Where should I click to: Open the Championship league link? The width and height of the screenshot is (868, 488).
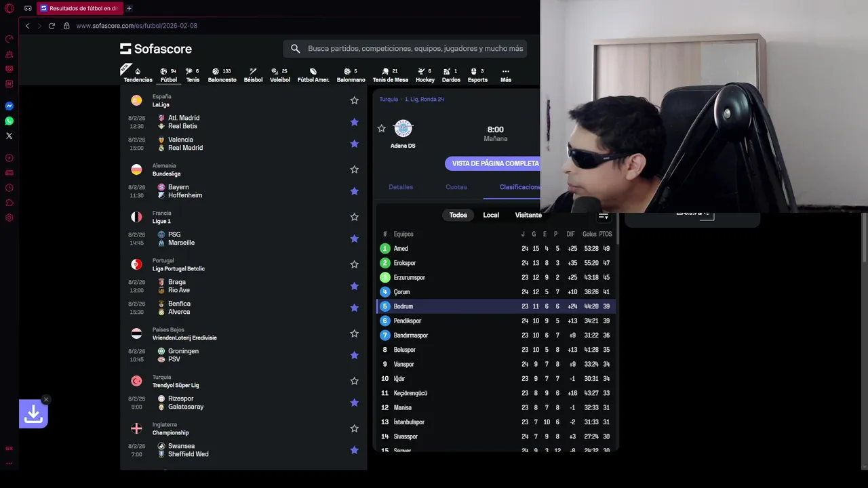(x=170, y=432)
